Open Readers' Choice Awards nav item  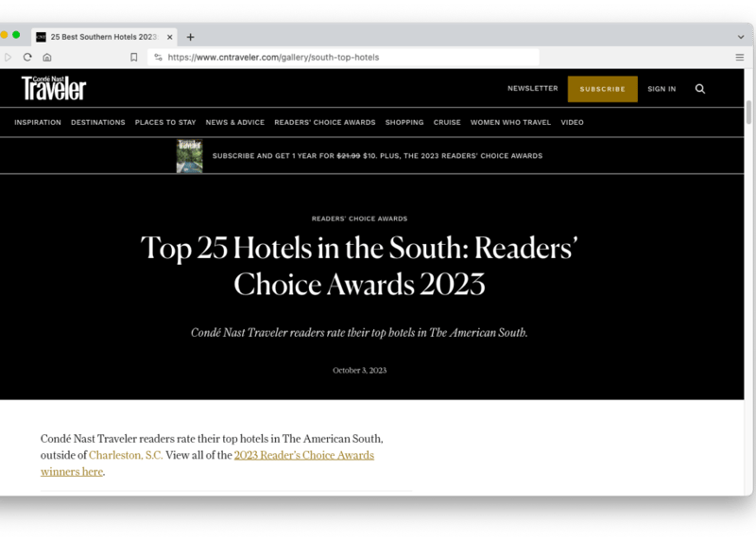pyautogui.click(x=324, y=122)
